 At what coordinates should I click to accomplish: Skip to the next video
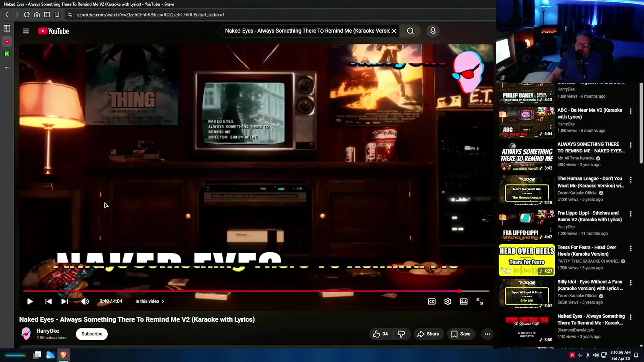(64, 301)
